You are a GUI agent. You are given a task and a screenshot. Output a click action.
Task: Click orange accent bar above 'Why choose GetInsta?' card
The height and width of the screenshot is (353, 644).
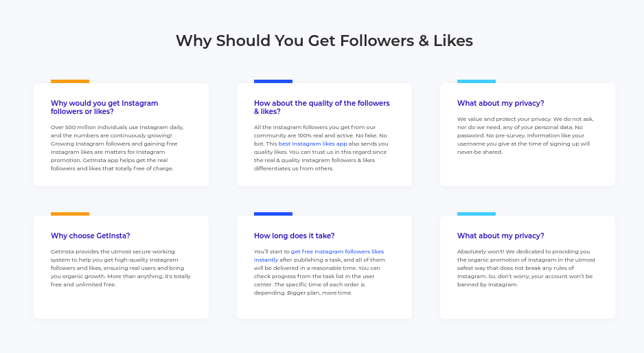click(70, 214)
